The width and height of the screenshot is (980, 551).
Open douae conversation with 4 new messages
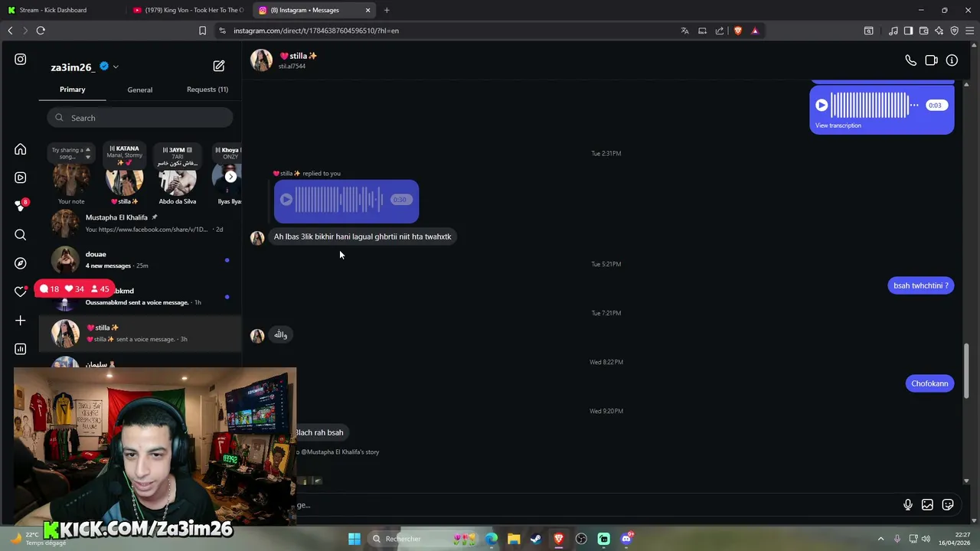point(140,259)
